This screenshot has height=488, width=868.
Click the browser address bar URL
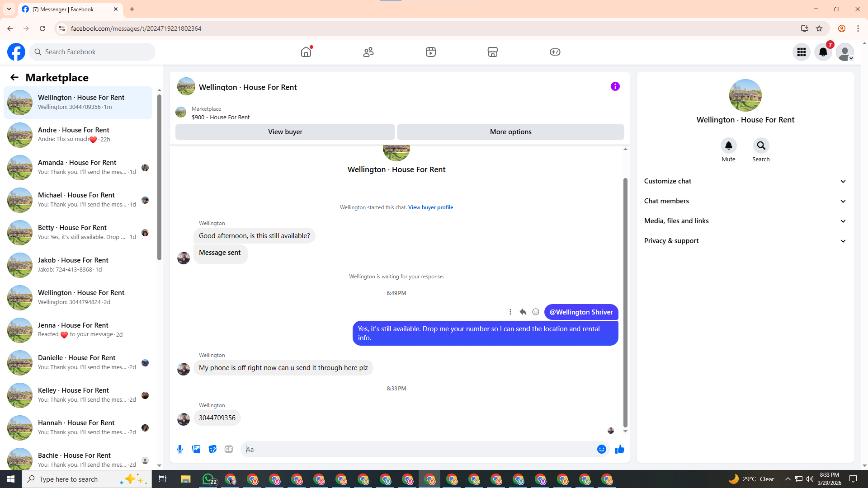coord(136,28)
